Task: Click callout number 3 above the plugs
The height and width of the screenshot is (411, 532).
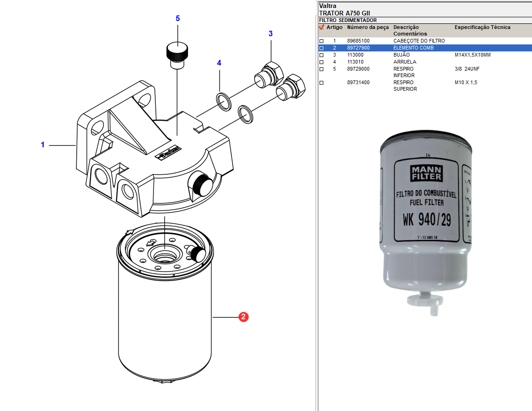Action: tap(270, 34)
